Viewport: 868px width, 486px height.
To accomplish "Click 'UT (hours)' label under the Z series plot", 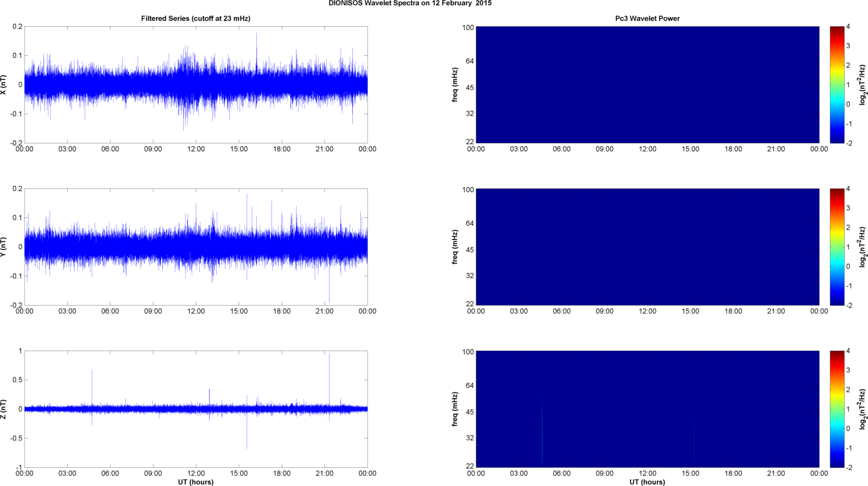I will 196,482.
